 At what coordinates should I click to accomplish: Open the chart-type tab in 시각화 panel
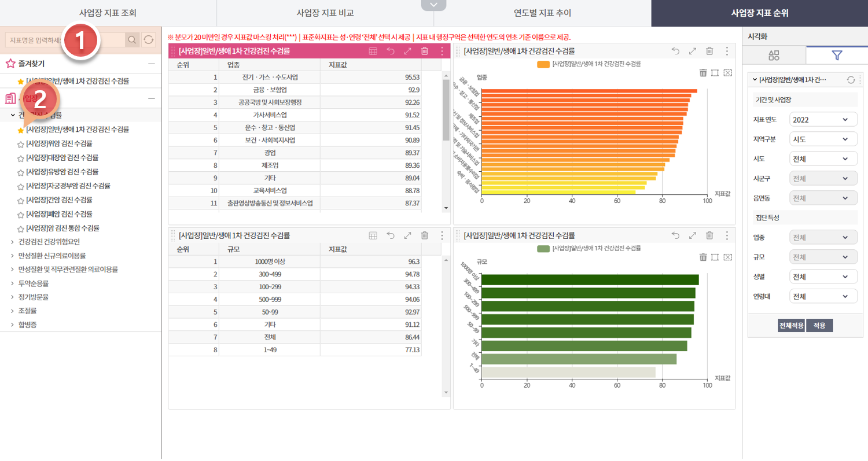point(774,56)
